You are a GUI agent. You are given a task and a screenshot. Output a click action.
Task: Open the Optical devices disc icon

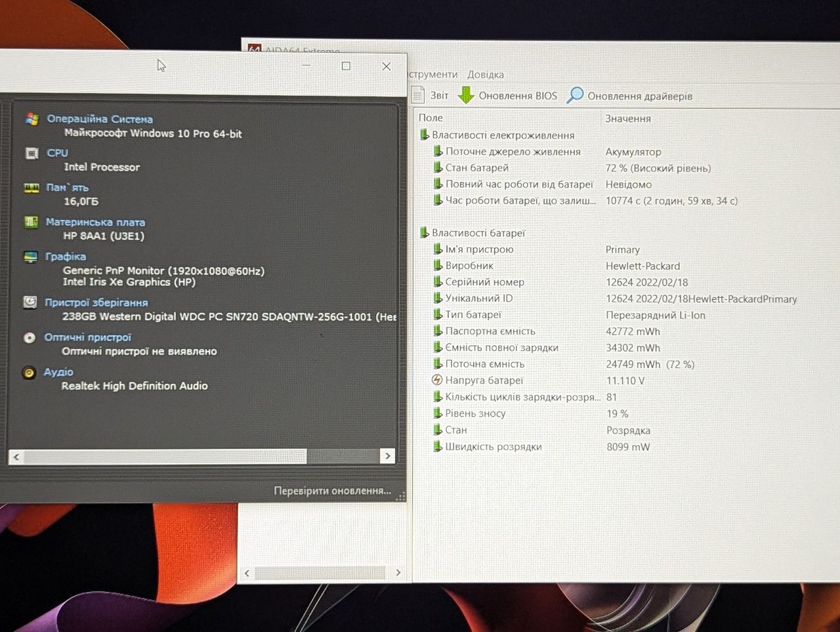[x=29, y=337]
